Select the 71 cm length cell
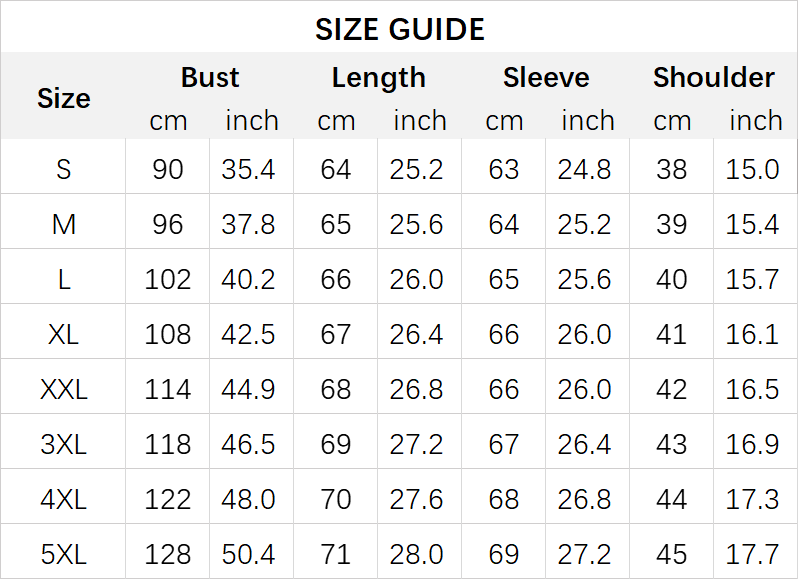The height and width of the screenshot is (579, 798). pos(335,554)
